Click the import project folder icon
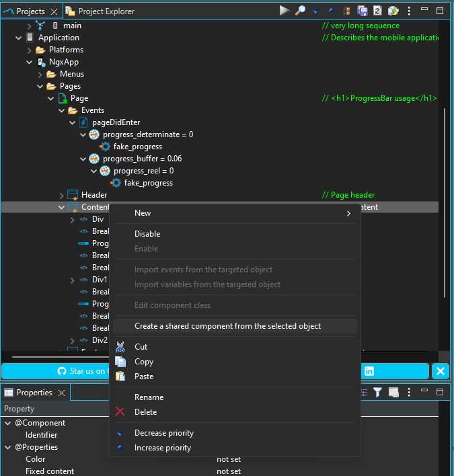Screen dimensions: 454x476 click(x=393, y=11)
